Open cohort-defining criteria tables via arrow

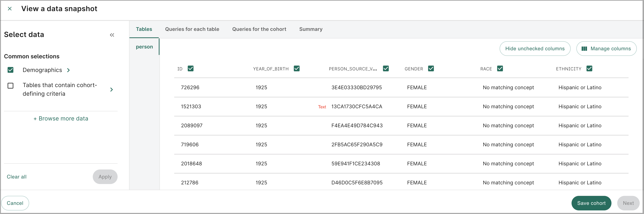pos(112,89)
